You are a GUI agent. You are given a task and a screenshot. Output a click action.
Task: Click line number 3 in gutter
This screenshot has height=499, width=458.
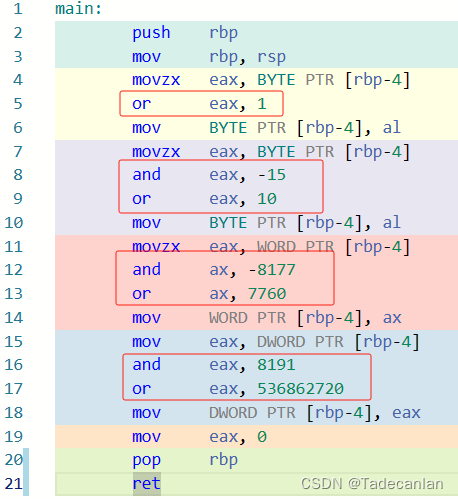[18, 57]
